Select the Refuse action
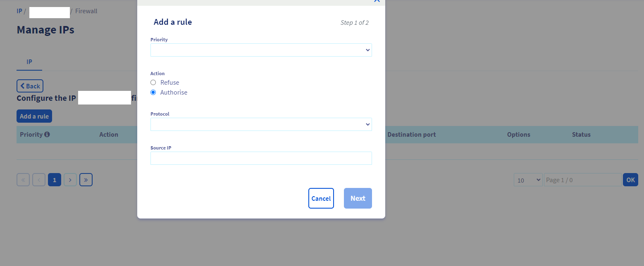644x266 pixels. [x=153, y=83]
